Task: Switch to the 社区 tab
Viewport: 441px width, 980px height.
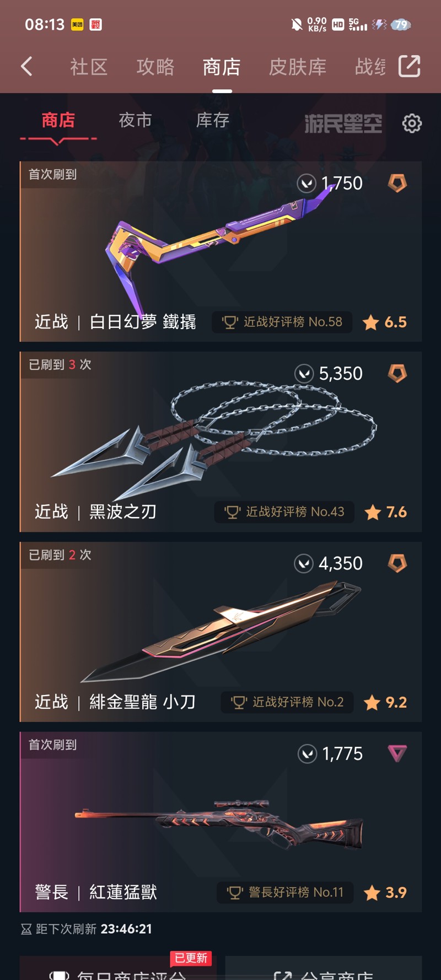Action: point(89,67)
